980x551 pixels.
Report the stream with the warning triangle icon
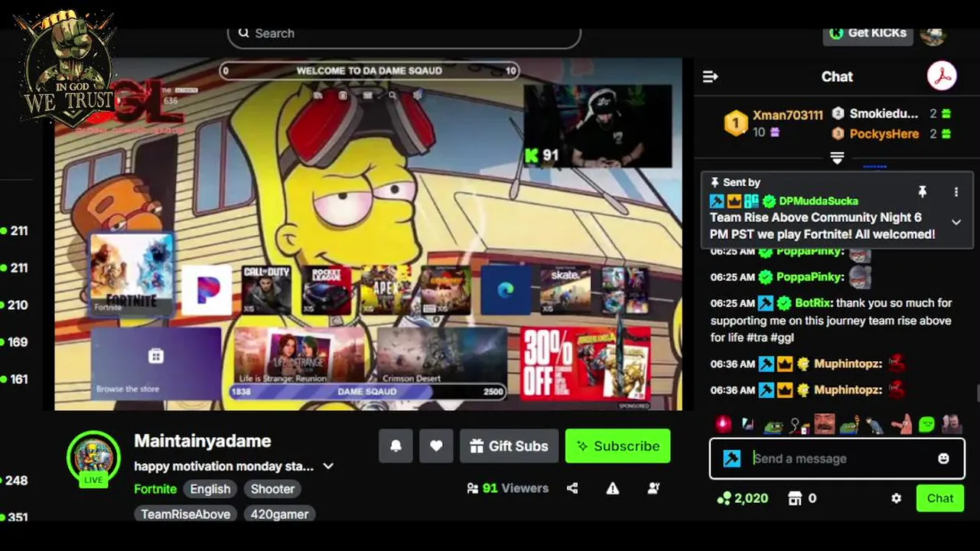[x=613, y=488]
